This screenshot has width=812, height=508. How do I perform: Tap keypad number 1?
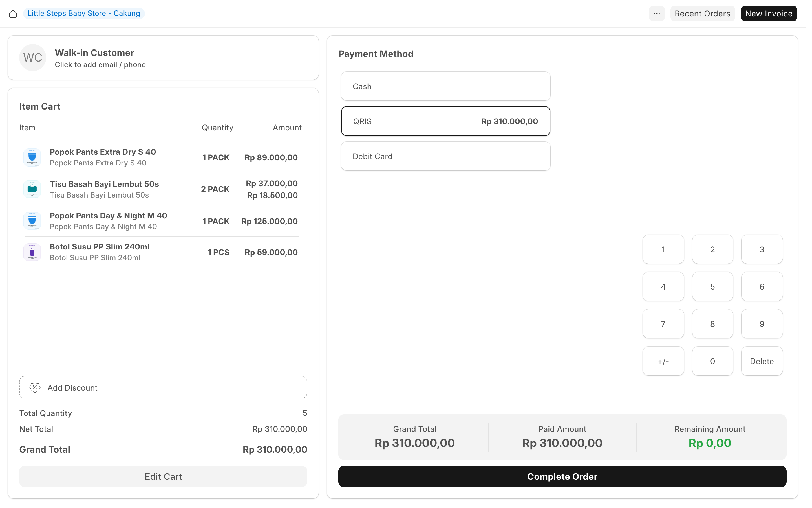(663, 249)
